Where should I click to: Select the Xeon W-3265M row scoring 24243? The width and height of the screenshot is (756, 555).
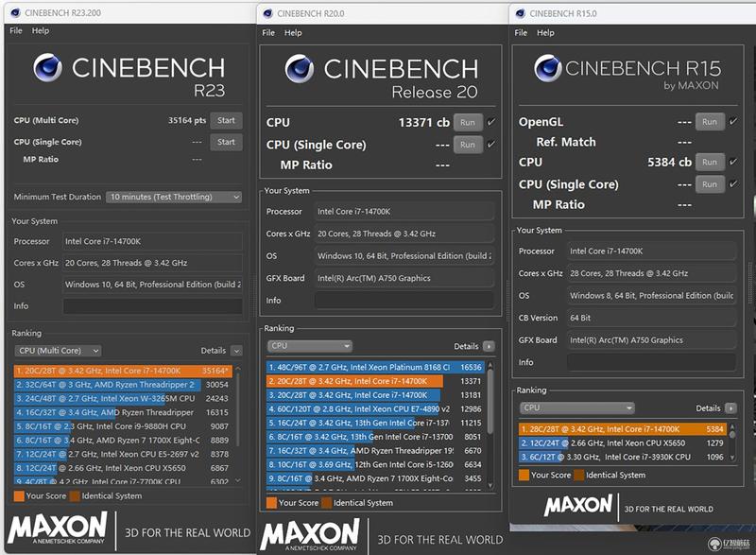123,399
